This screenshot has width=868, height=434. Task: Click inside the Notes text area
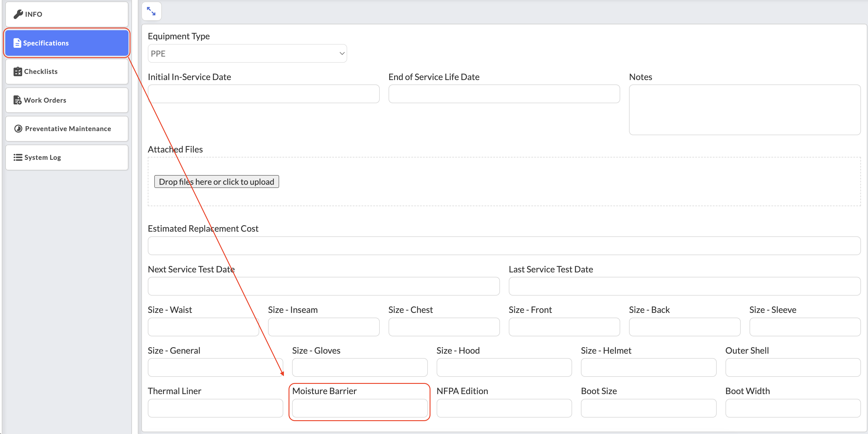click(745, 110)
